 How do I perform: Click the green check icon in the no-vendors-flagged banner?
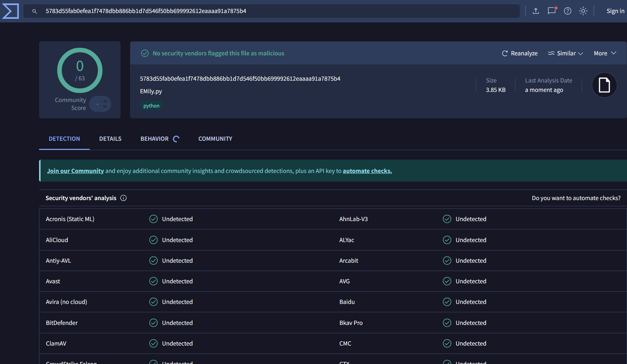[x=145, y=53]
